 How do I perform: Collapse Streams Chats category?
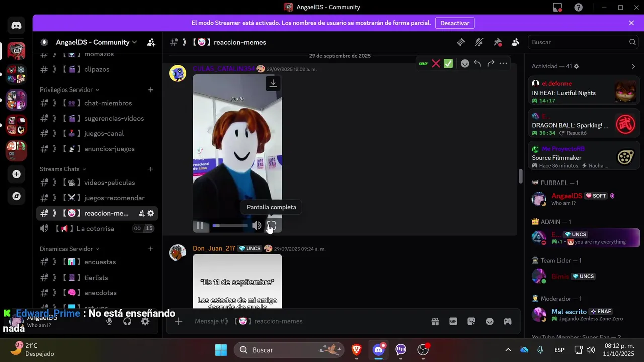pos(63,169)
